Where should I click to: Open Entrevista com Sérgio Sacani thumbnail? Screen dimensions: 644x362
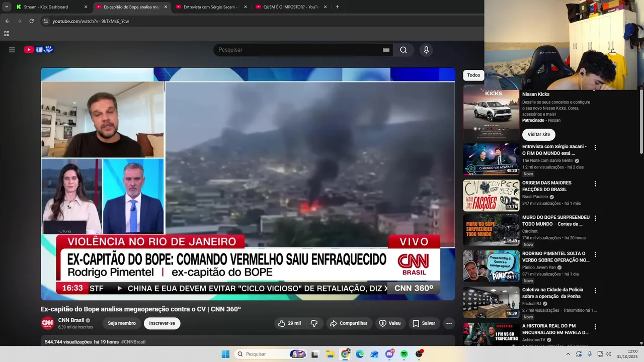point(492,159)
